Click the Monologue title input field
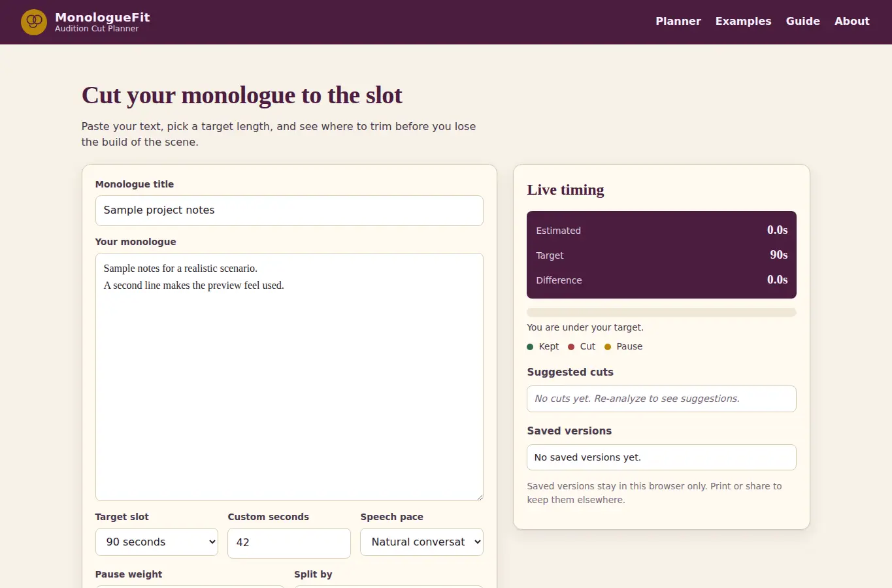 289,210
